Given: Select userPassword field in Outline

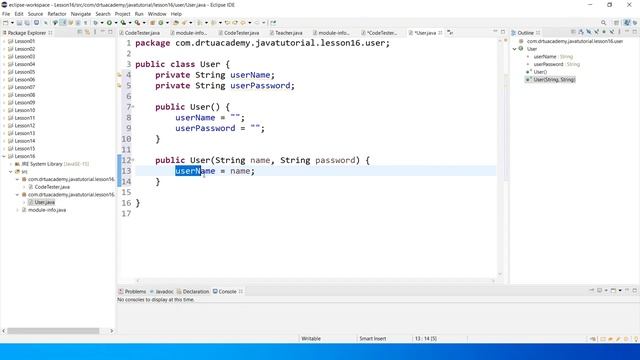Looking at the screenshot, I should pos(548,64).
